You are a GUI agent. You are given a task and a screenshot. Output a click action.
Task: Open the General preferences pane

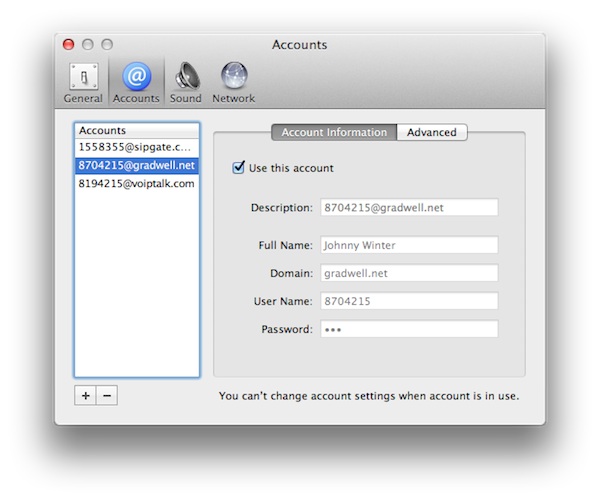coord(83,83)
